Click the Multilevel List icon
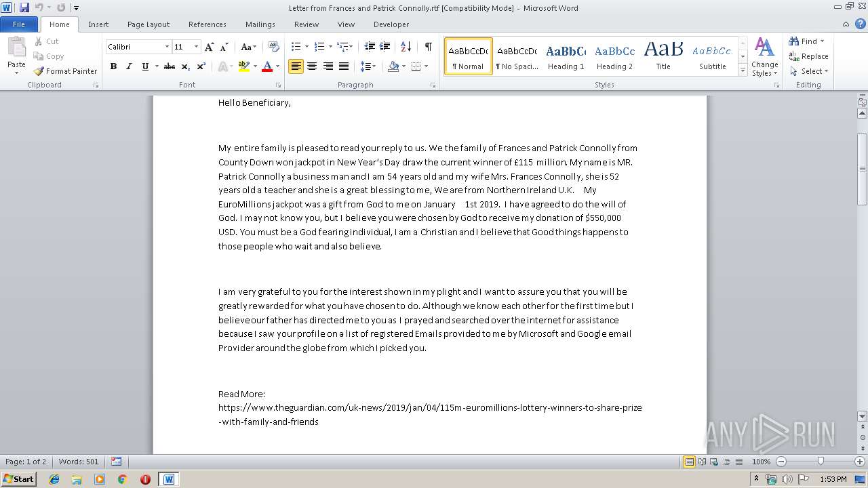The image size is (868, 488). 343,47
